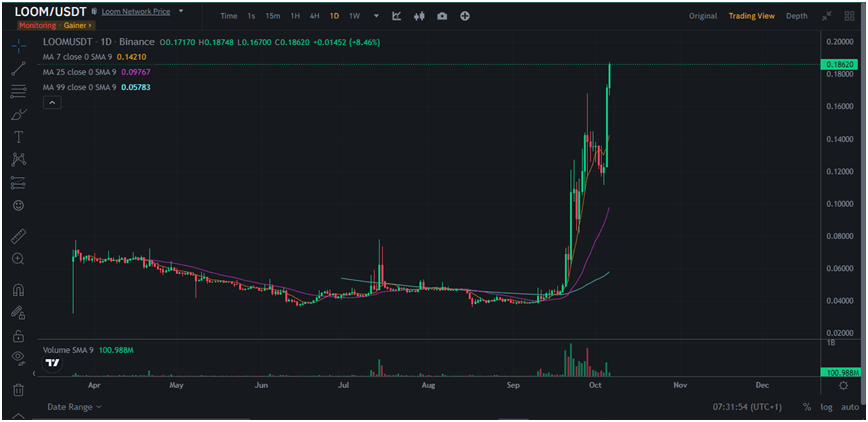Change candlestick chart style
This screenshot has height=422, width=868.
(419, 16)
